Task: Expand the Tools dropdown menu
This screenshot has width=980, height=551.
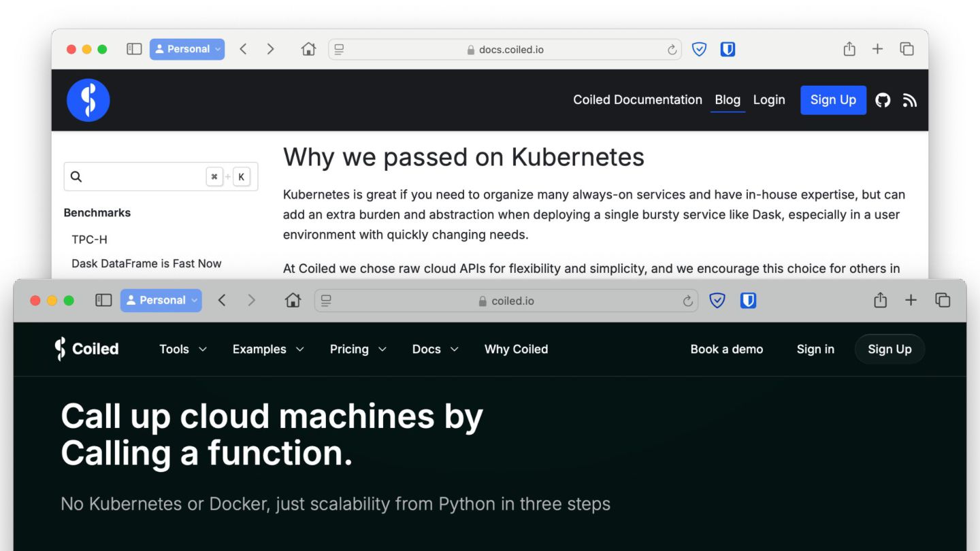Action: [x=182, y=349]
